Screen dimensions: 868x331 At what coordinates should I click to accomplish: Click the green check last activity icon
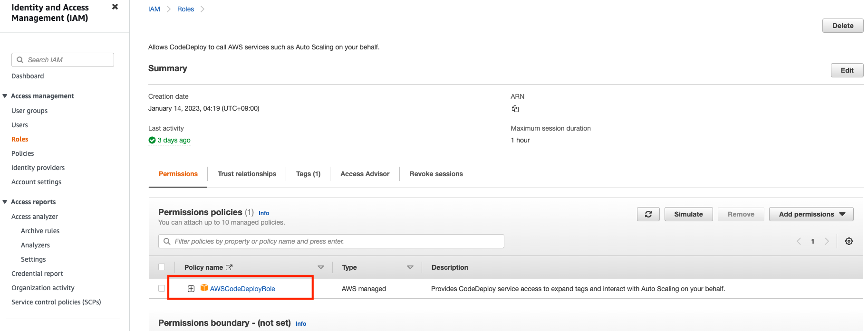pyautogui.click(x=152, y=140)
